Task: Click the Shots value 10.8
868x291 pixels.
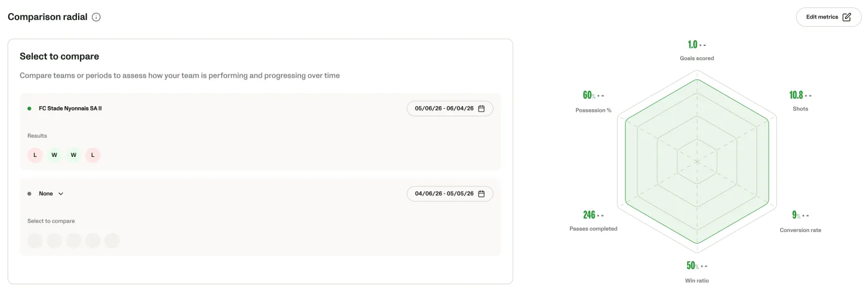Action: pyautogui.click(x=796, y=96)
